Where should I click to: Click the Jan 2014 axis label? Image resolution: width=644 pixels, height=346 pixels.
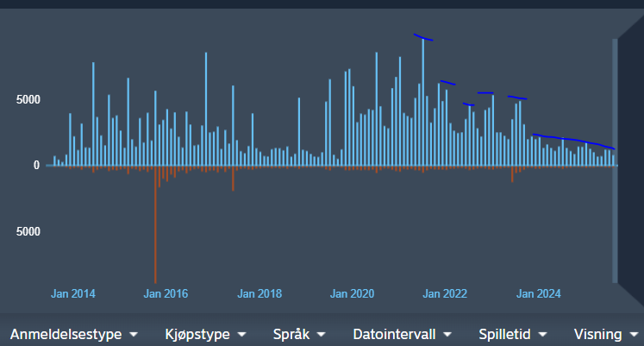click(x=73, y=294)
